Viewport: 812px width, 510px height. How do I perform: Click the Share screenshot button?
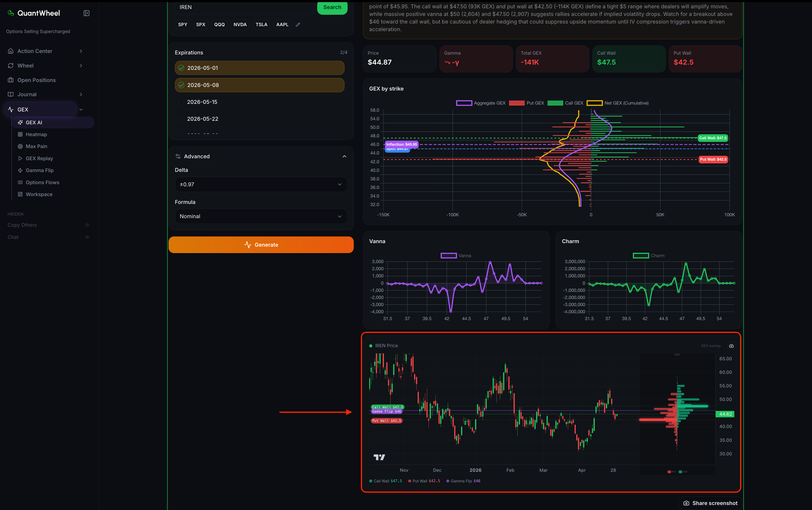click(x=710, y=503)
